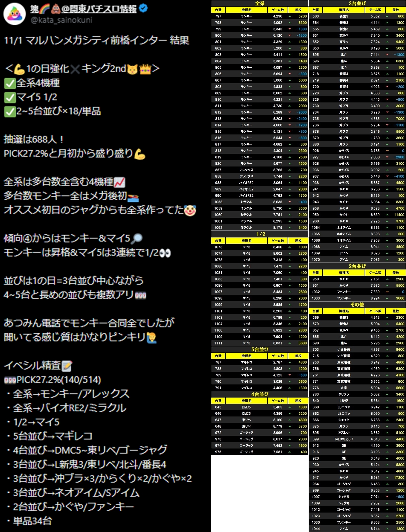This screenshot has height=532, width=406.
Task: Click the その他 section header
Action: pos(357,305)
